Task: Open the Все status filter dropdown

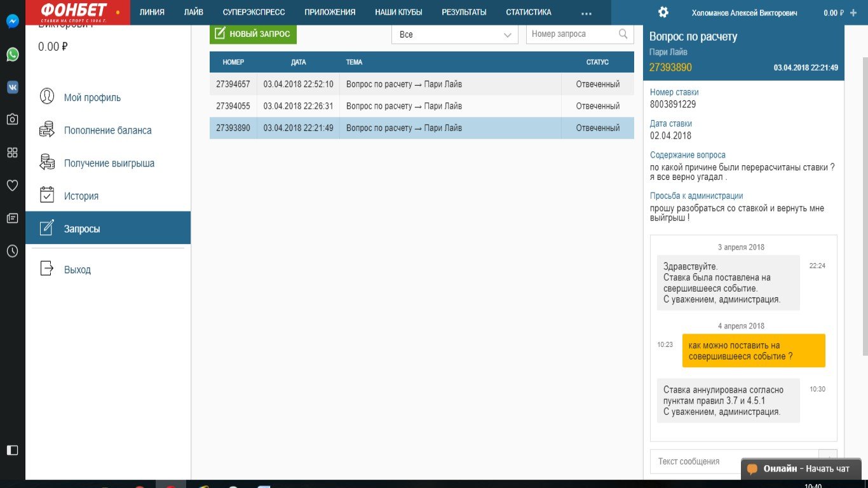Action: pos(455,34)
